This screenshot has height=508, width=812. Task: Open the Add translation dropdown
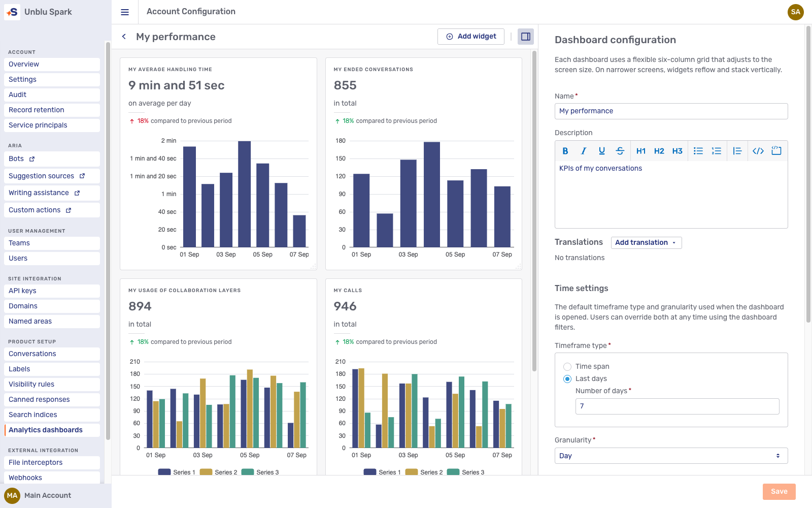(646, 243)
